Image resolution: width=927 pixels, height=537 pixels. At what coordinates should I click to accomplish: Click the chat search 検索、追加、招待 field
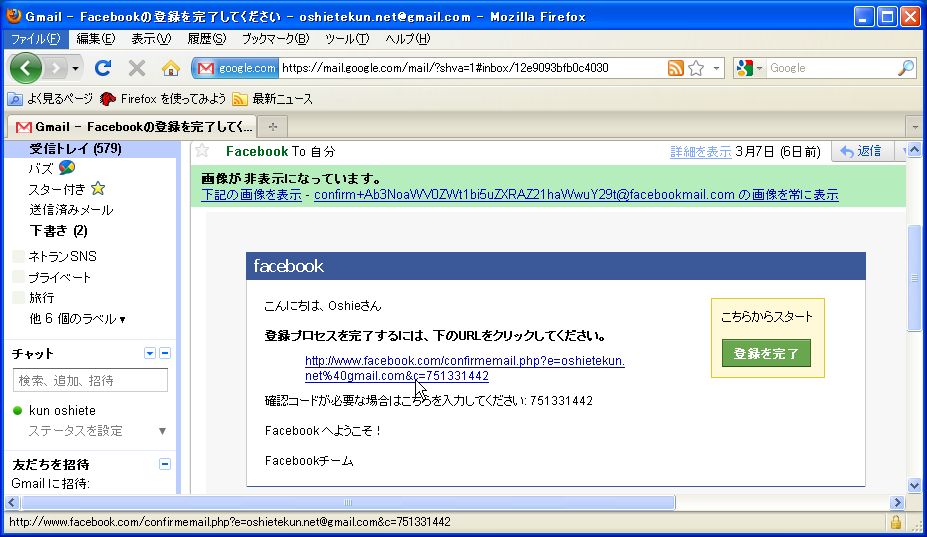[90, 380]
